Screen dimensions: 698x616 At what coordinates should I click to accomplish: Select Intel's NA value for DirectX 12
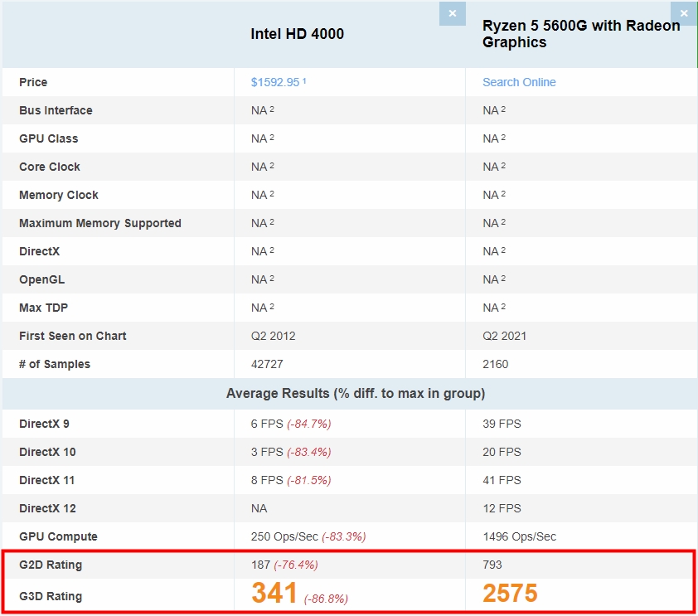pos(259,508)
